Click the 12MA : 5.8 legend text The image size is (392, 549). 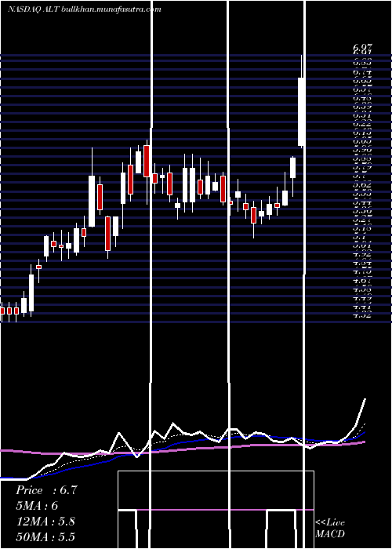point(45,522)
